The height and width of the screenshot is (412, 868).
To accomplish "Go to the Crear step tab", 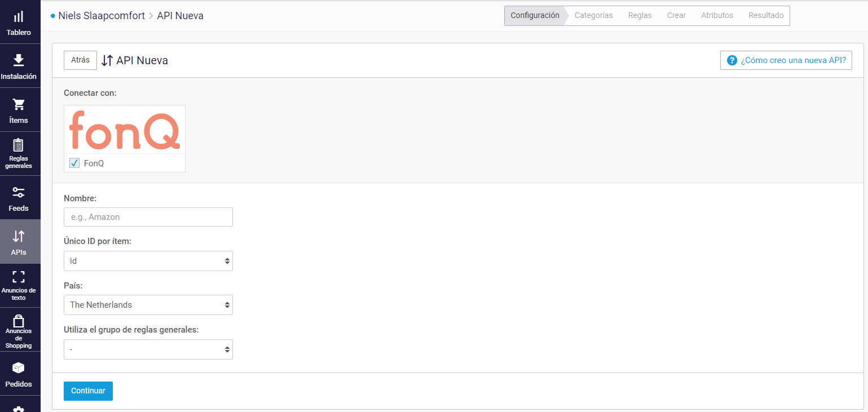I will tap(676, 16).
